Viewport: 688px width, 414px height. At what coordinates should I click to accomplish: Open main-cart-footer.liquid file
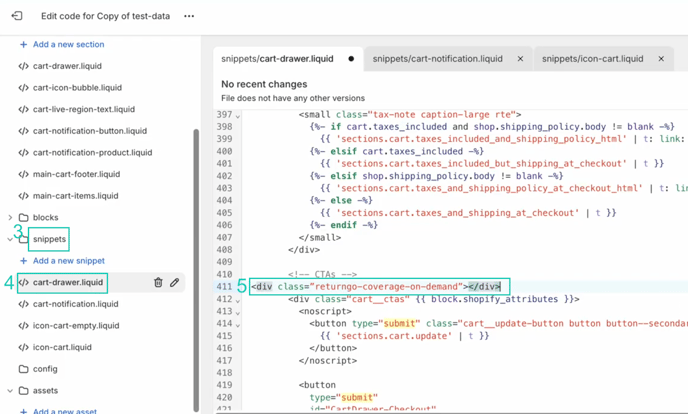pos(76,174)
